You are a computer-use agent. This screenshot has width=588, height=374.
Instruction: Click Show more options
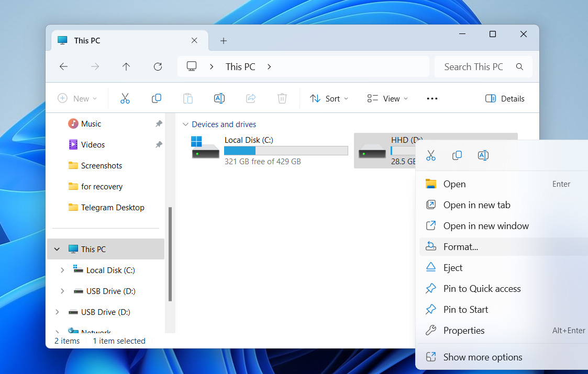pyautogui.click(x=504, y=357)
